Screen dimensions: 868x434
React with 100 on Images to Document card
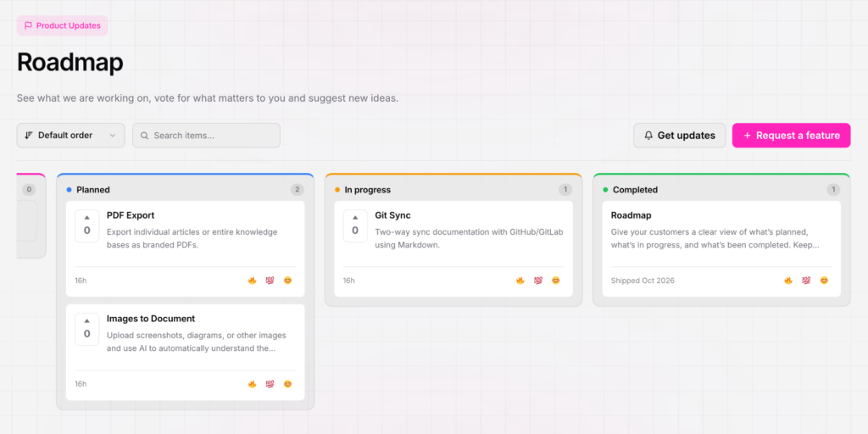point(270,384)
